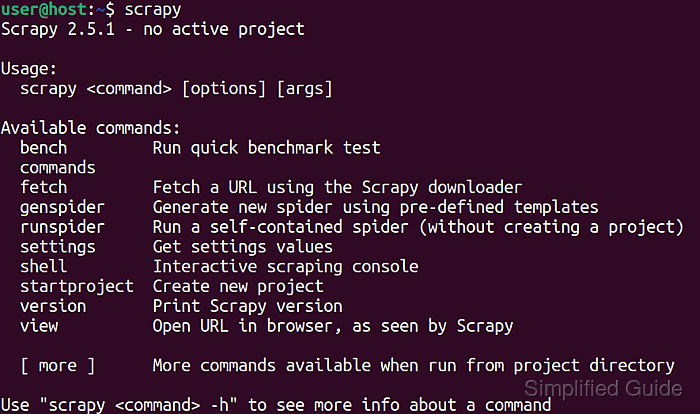Click the 'Use "scrapy <command> -h"' help line

point(275,405)
